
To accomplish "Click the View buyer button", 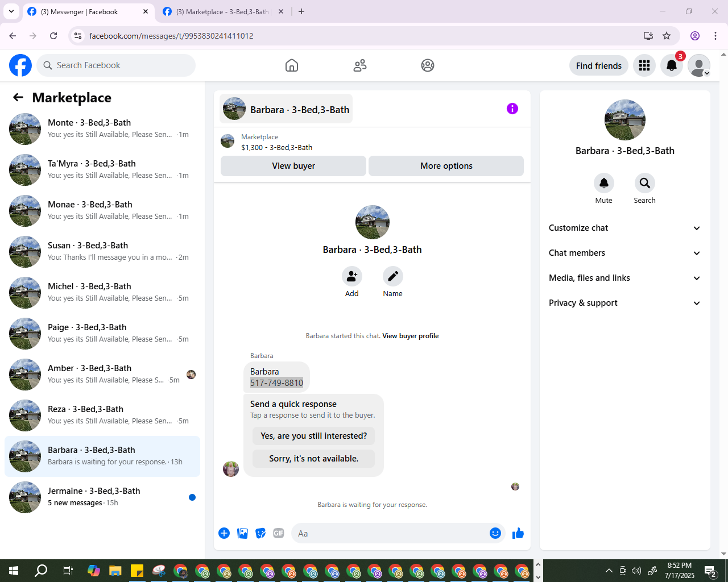I will tap(293, 166).
